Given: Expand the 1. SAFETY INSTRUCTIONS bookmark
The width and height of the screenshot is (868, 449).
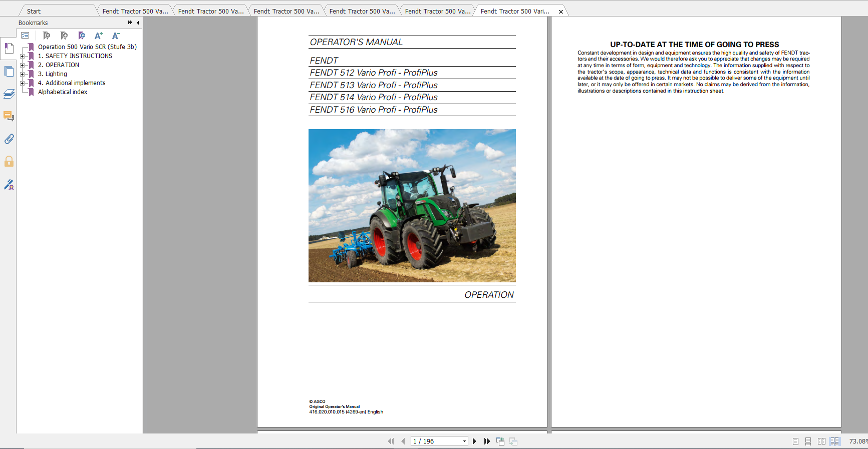Looking at the screenshot, I should (22, 56).
